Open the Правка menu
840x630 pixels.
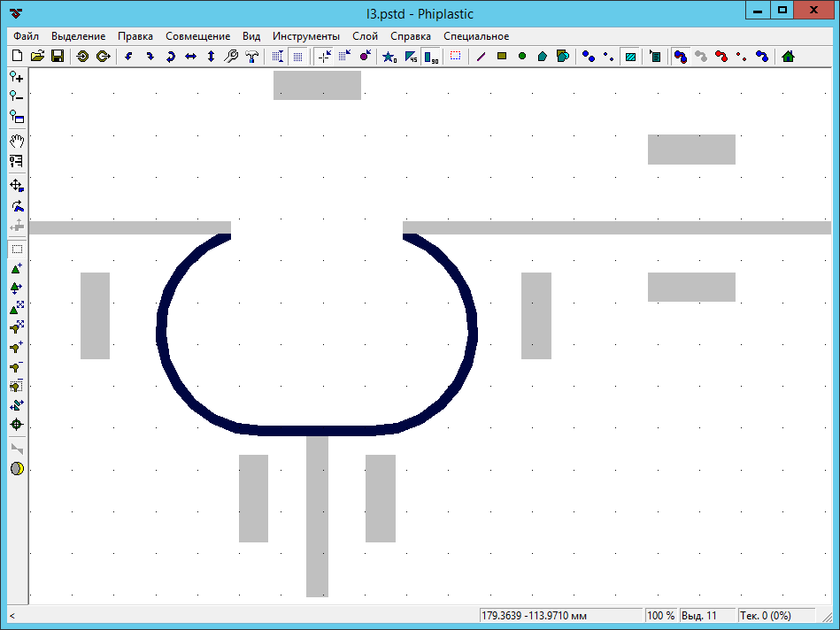point(135,36)
